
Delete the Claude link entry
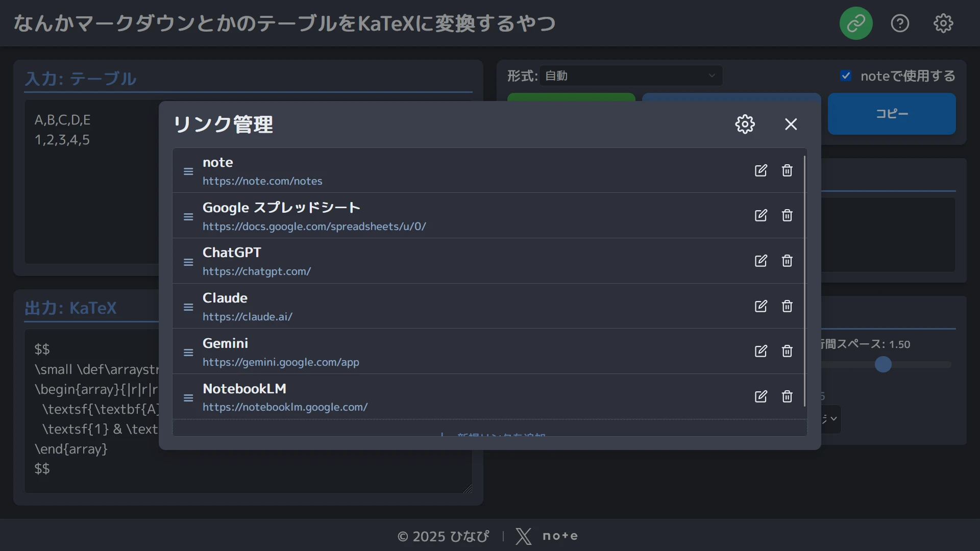click(787, 306)
